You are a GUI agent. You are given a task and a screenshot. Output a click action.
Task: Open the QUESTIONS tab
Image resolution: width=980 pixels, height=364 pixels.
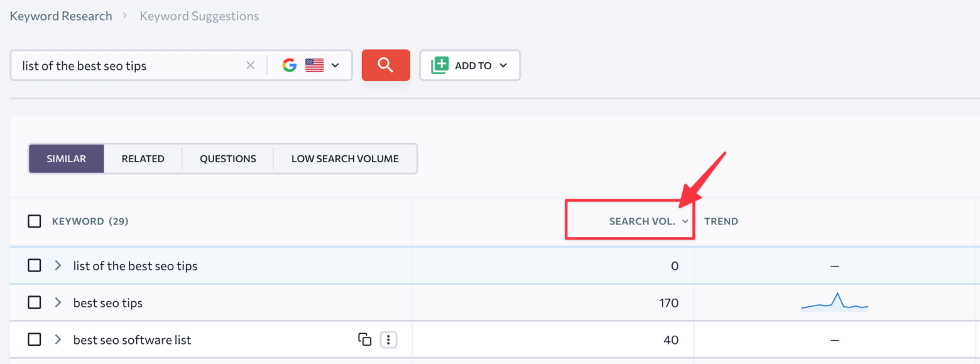pyautogui.click(x=227, y=158)
